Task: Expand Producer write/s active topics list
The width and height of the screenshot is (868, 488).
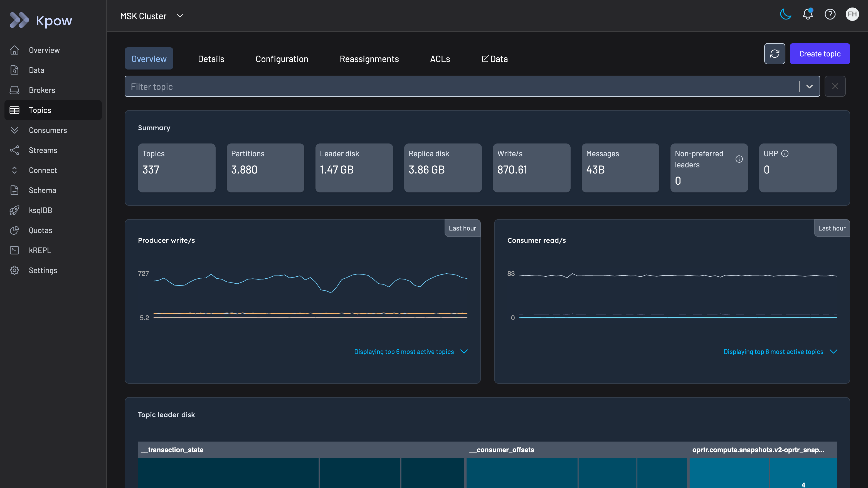Action: pos(464,351)
